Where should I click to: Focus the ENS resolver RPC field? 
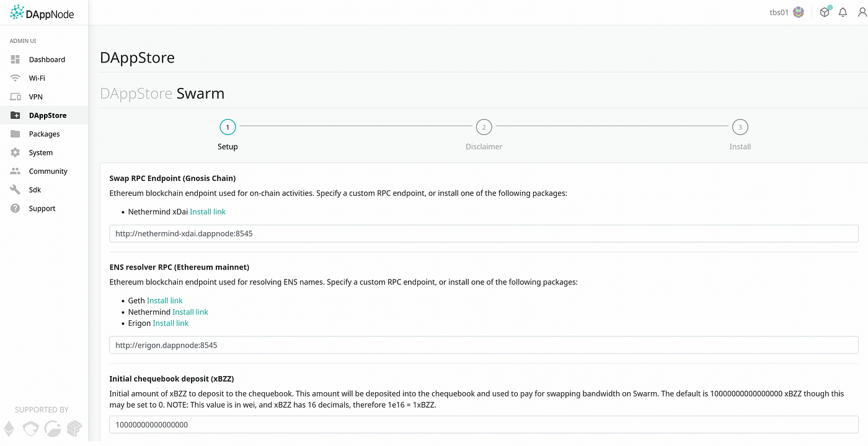click(484, 345)
